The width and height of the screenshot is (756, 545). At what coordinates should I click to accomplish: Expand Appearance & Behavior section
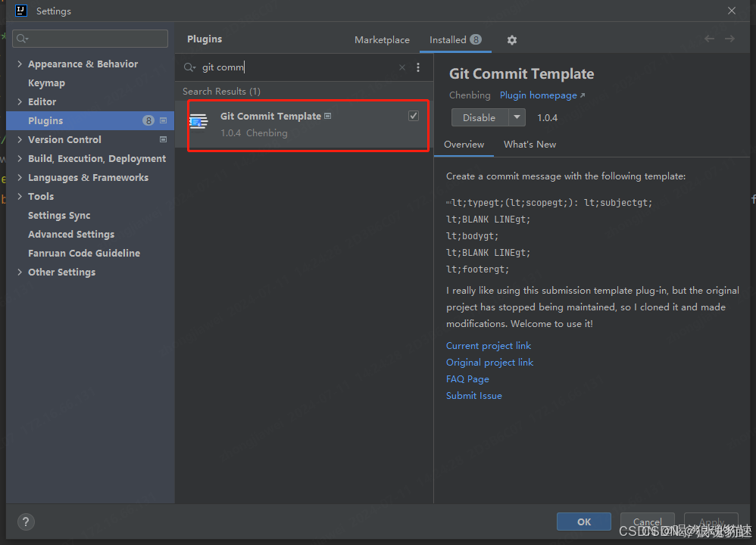point(20,64)
